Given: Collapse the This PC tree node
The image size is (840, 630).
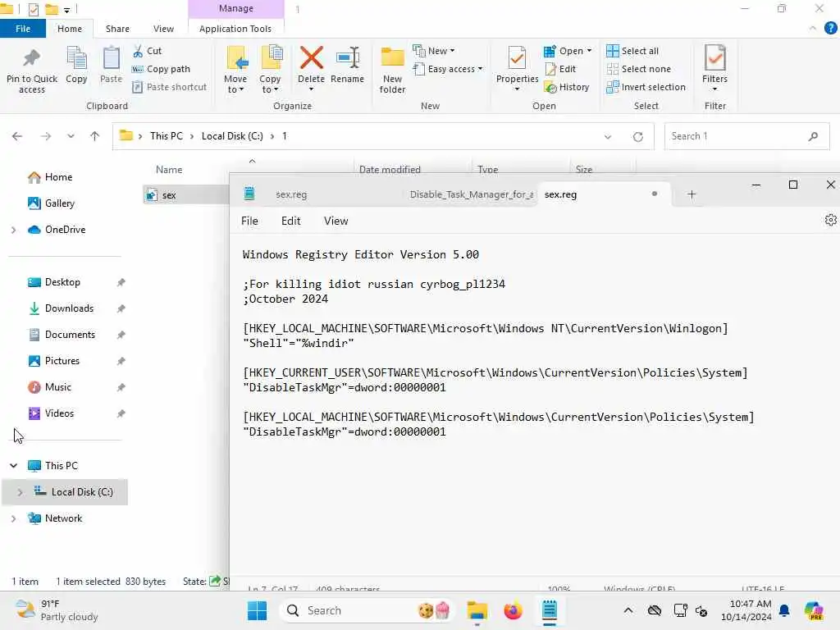Looking at the screenshot, I should tap(13, 466).
